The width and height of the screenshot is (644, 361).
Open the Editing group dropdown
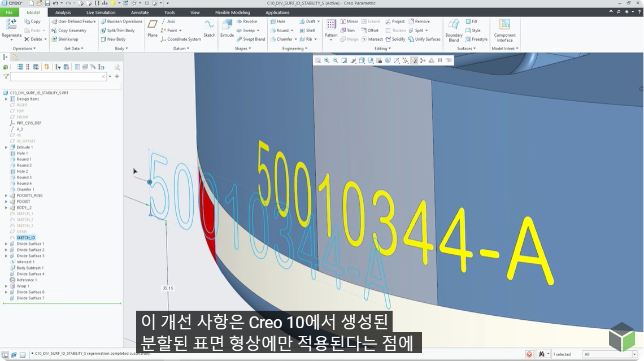(x=382, y=49)
